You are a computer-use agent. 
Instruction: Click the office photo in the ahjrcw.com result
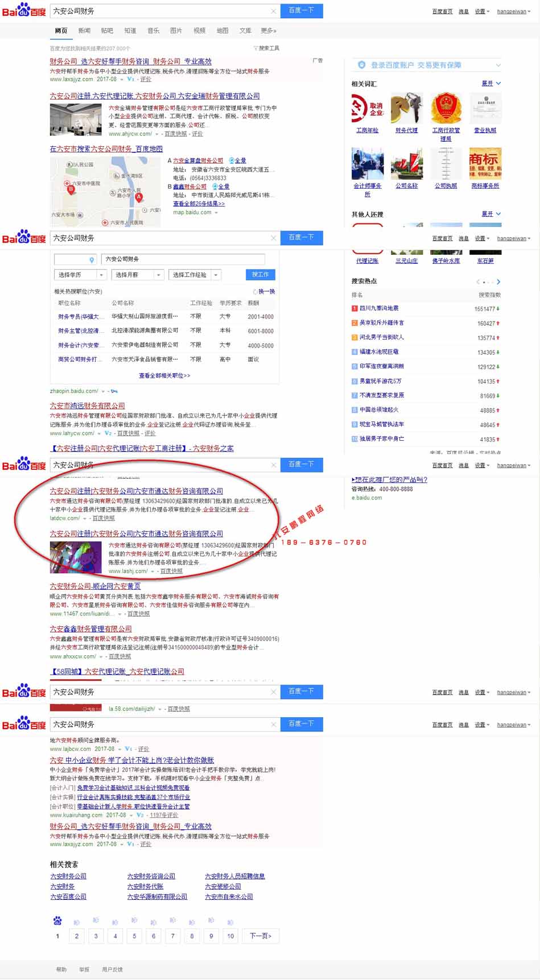point(75,120)
